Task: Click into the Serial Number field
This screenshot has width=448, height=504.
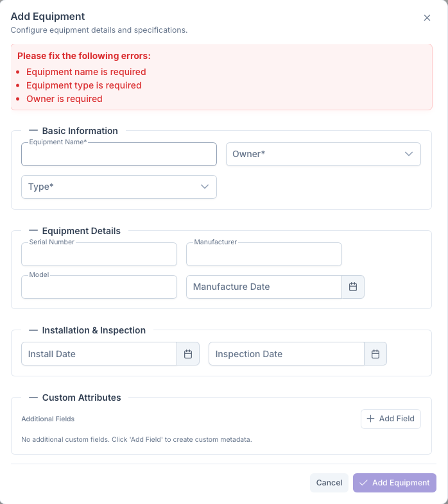Action: tap(99, 255)
